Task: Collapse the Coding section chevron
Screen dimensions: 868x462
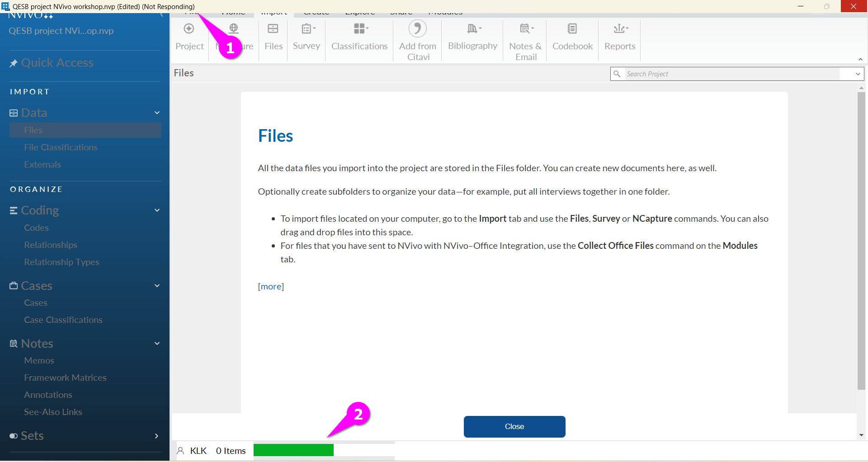Action: pos(157,210)
